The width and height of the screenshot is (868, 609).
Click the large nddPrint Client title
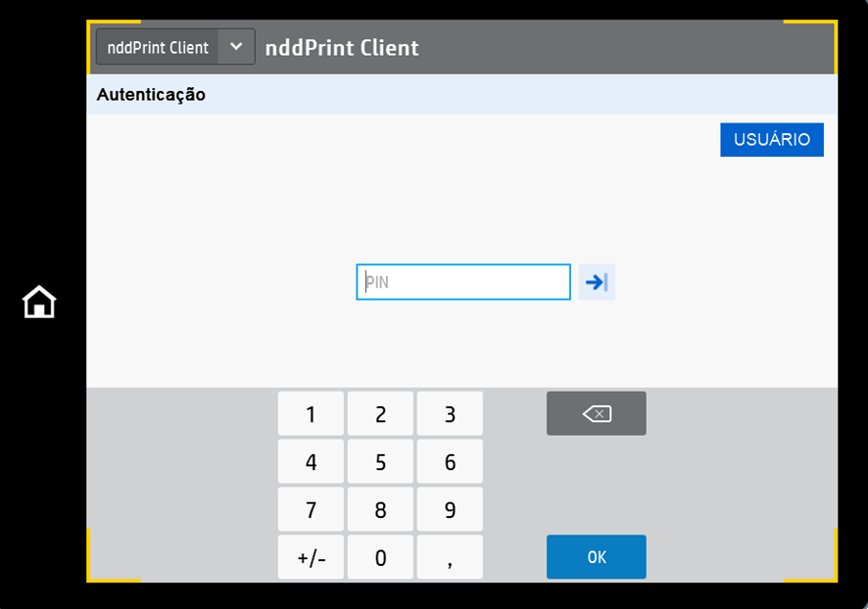(342, 48)
